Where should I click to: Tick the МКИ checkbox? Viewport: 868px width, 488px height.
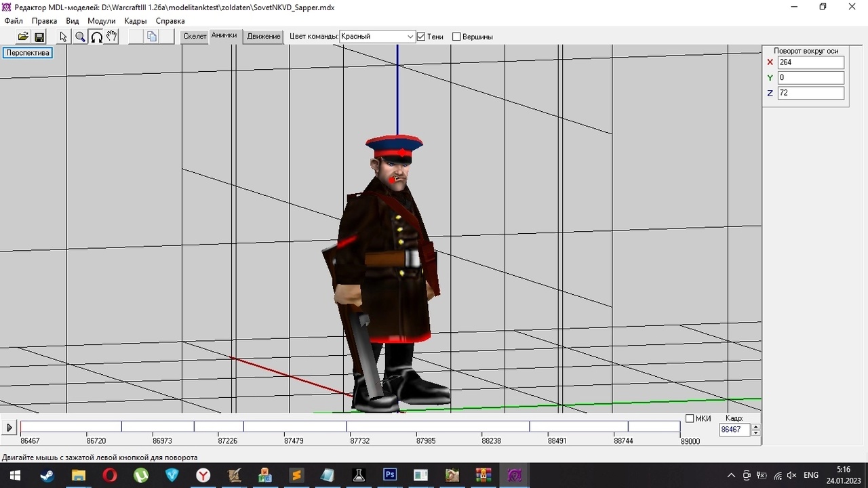point(690,418)
